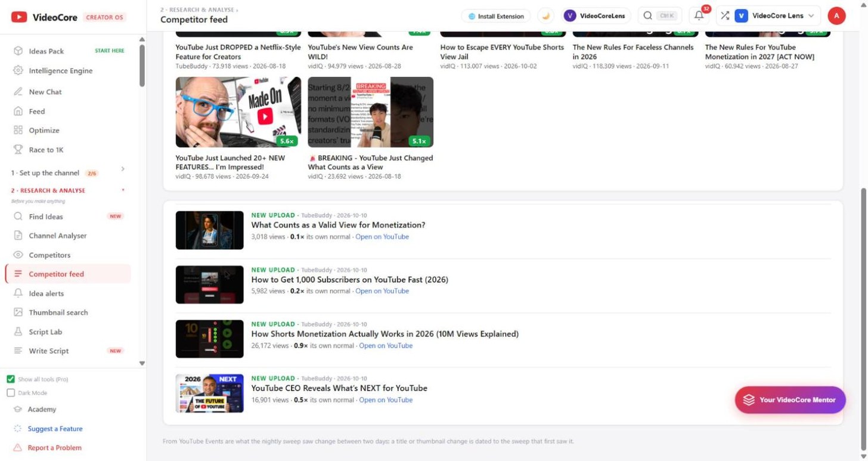The image size is (868, 461).
Task: Open the Race to 1K trophy icon
Action: tap(18, 150)
